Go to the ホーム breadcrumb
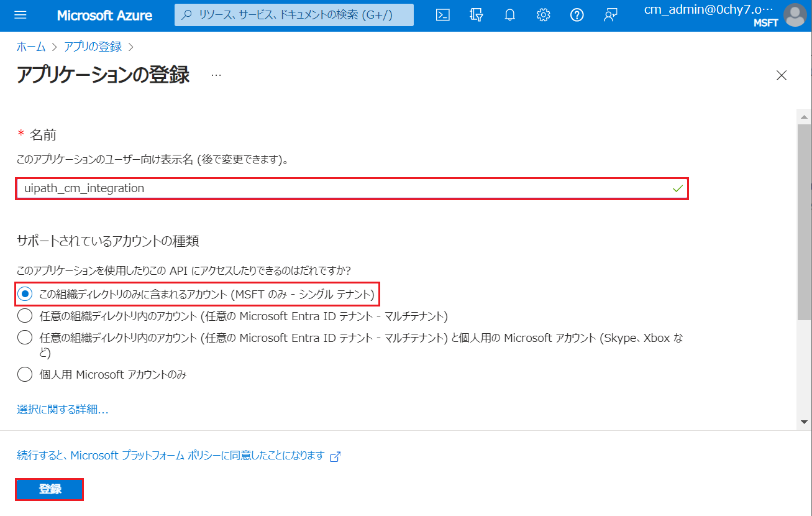The image size is (812, 516). pos(31,47)
